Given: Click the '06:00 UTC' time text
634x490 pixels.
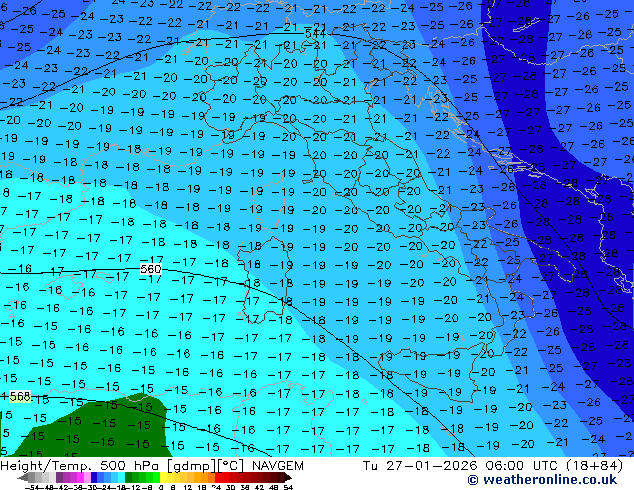Looking at the screenshot, I should [x=522, y=466].
